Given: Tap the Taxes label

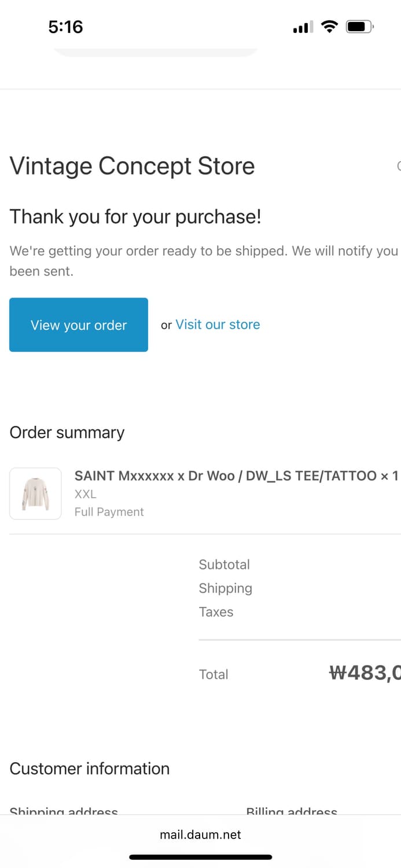Looking at the screenshot, I should [216, 612].
